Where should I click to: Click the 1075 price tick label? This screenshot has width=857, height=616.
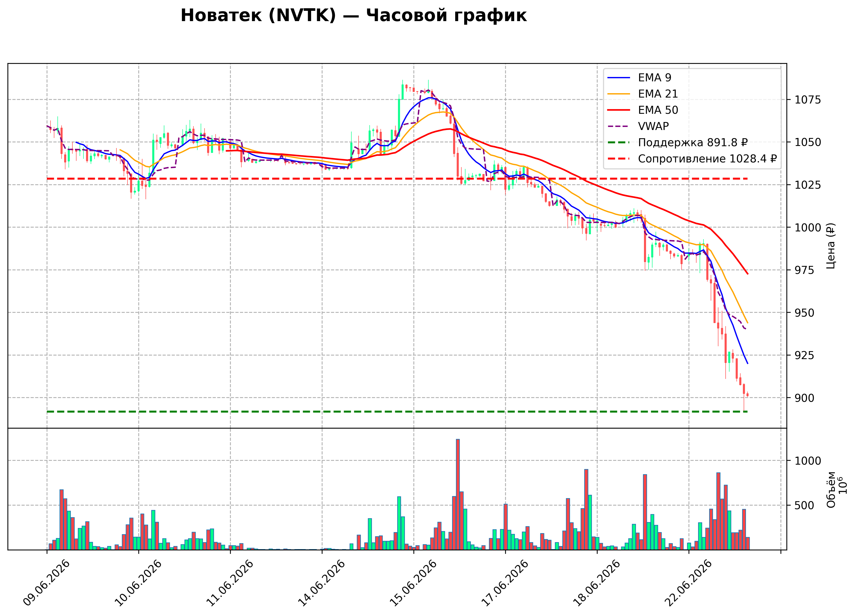(x=808, y=100)
